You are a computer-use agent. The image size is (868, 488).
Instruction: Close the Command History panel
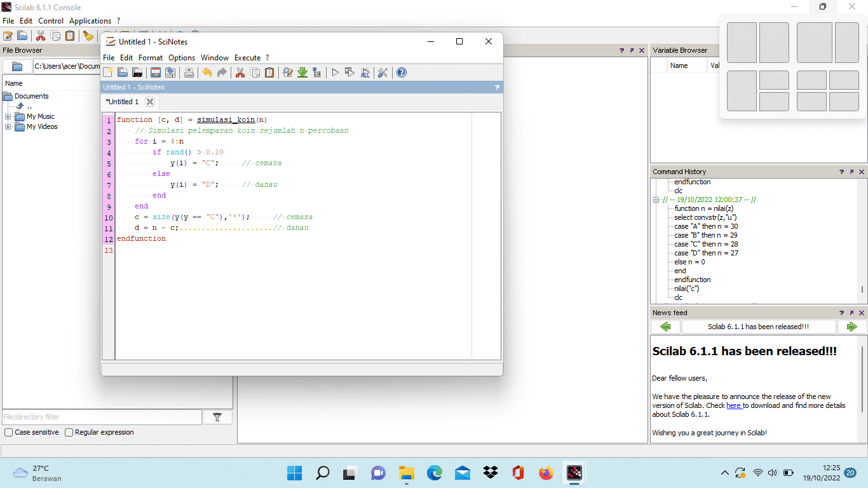point(862,172)
